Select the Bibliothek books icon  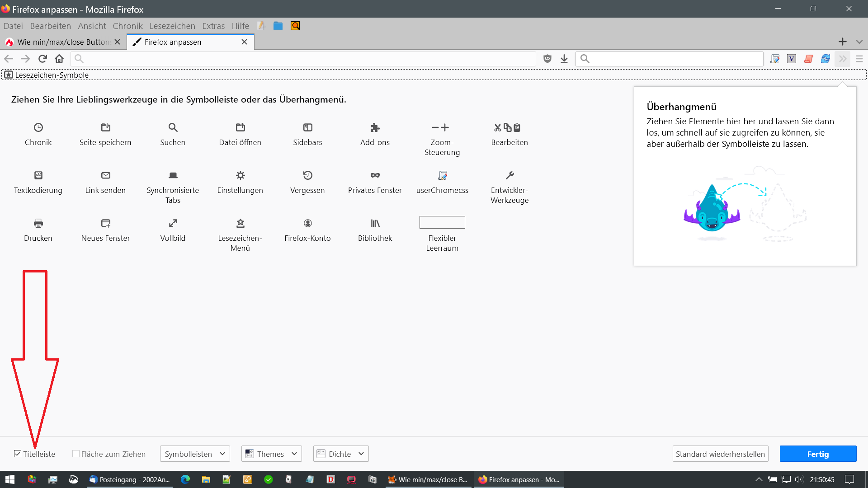coord(375,223)
